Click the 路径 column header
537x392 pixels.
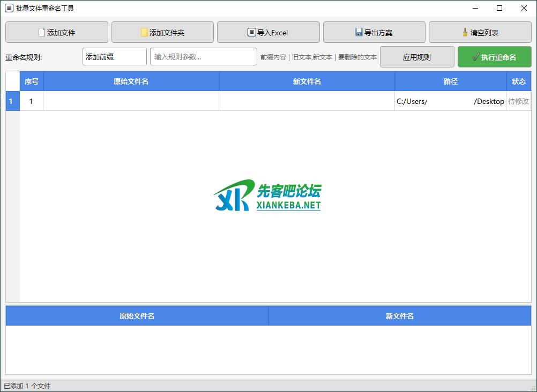click(x=450, y=81)
